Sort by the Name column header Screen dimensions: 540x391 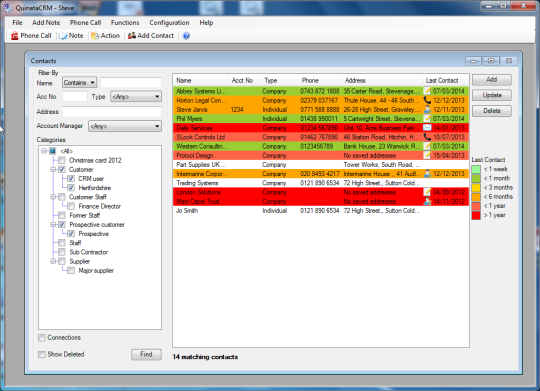click(x=200, y=80)
